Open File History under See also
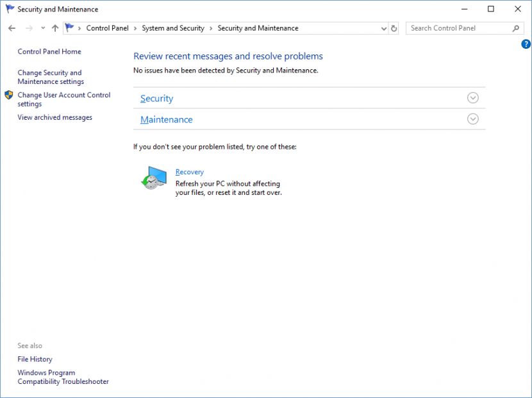 click(x=35, y=359)
